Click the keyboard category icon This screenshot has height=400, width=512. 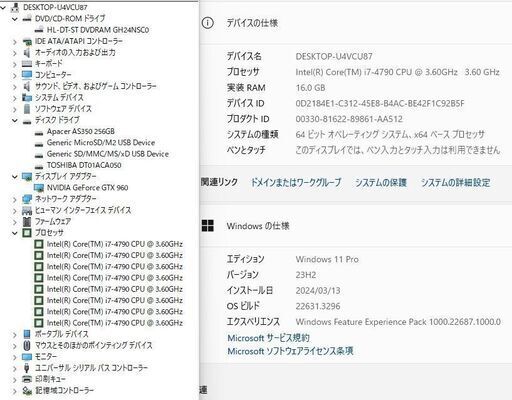(27, 64)
